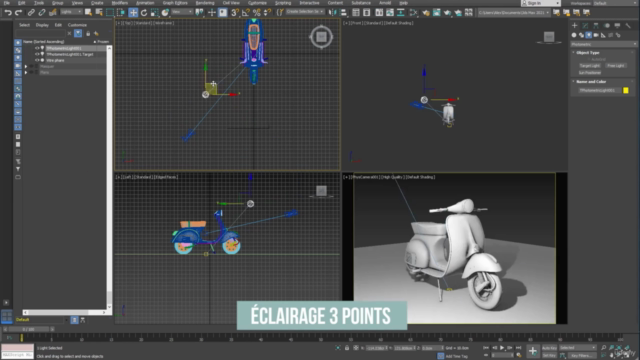Screen dimensions: 640x360
Task: Toggle the Percent Snap tool
Action: point(256,13)
